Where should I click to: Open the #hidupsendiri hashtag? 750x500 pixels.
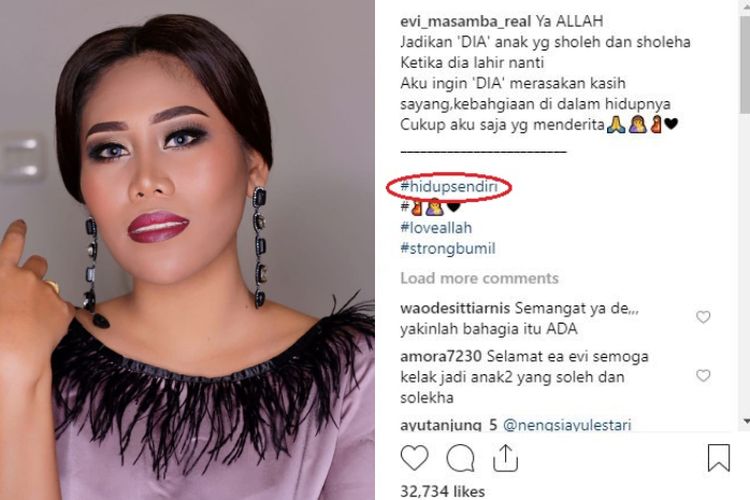point(449,187)
